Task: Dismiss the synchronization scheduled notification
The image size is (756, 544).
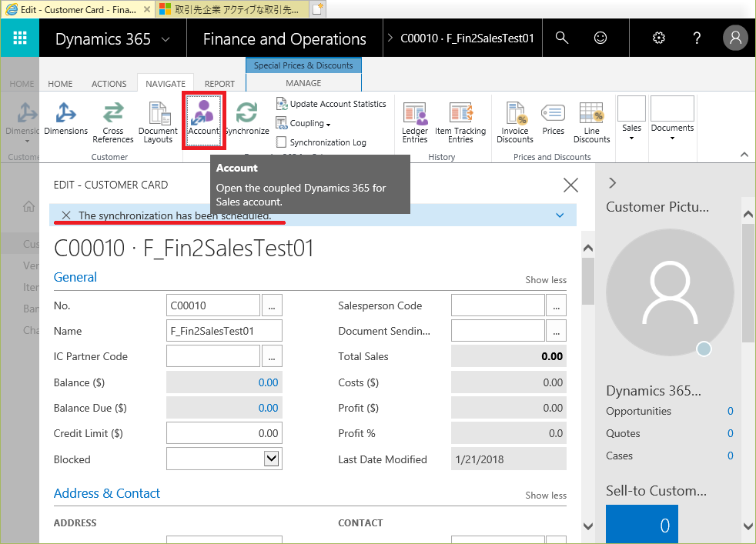Action: click(x=66, y=215)
